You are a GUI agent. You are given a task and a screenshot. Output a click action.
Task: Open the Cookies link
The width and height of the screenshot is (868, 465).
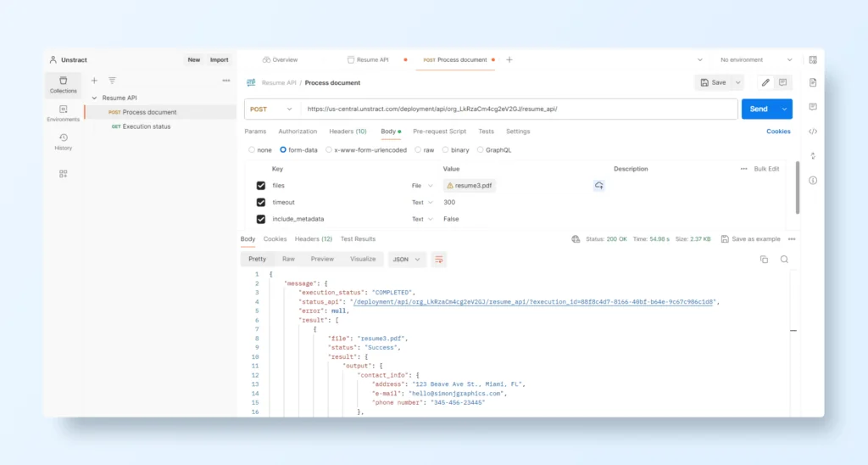[778, 132]
